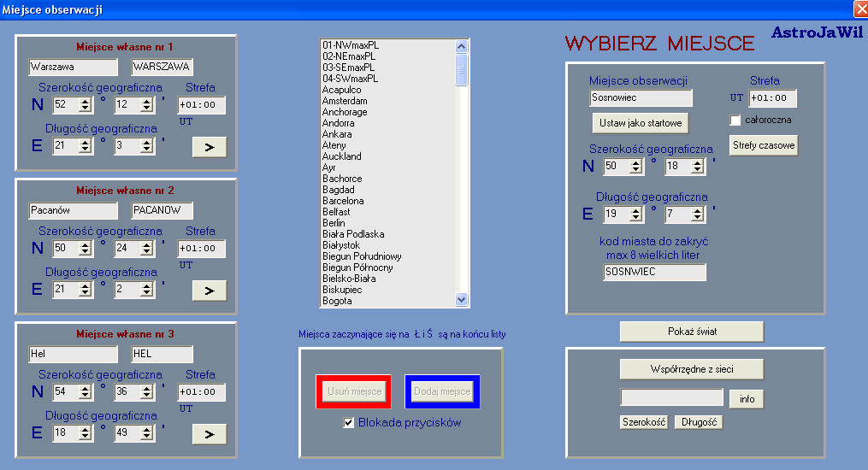
Task: Click Usuń miejsce button
Action: pyautogui.click(x=354, y=391)
